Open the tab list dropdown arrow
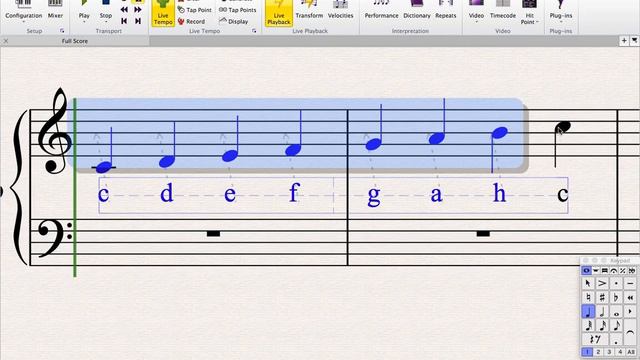Image resolution: width=640 pixels, height=360 pixels. point(634,40)
